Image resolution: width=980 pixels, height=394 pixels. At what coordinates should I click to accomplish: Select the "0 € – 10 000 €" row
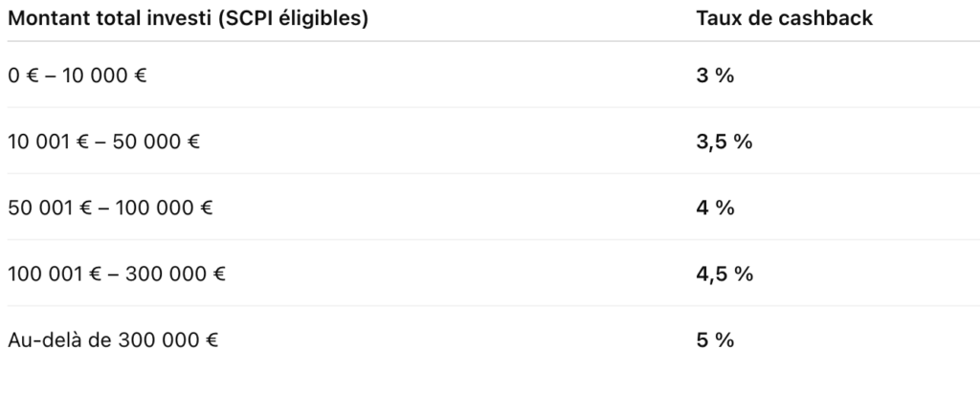click(x=77, y=76)
